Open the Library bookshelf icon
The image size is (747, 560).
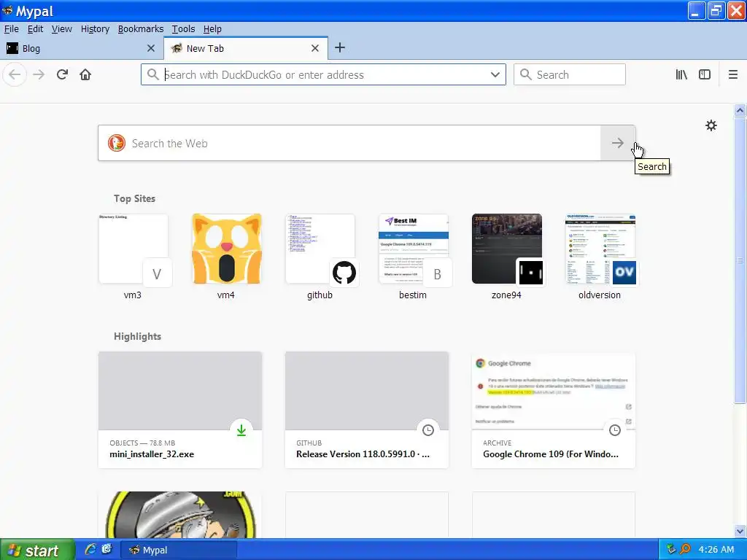tap(681, 75)
